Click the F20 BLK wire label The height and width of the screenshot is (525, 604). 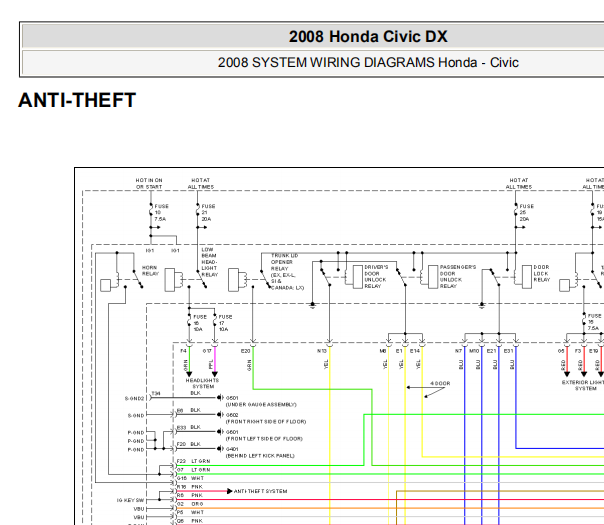(189, 444)
